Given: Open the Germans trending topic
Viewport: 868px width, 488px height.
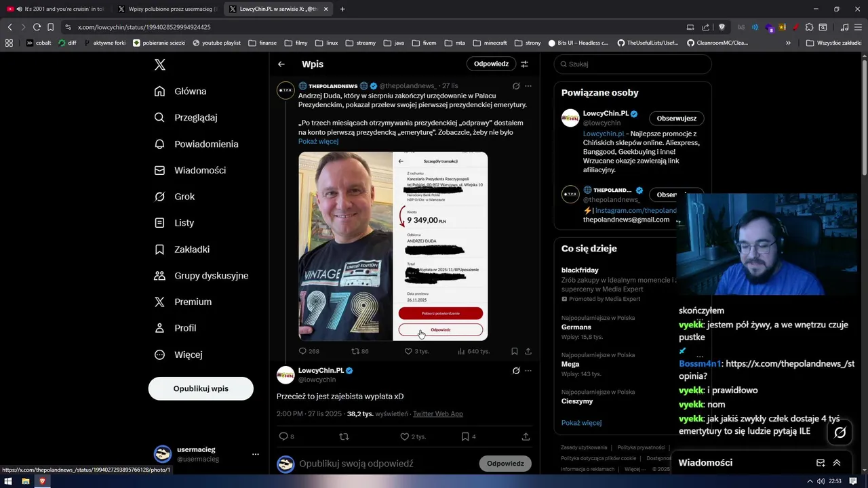Looking at the screenshot, I should tap(576, 327).
